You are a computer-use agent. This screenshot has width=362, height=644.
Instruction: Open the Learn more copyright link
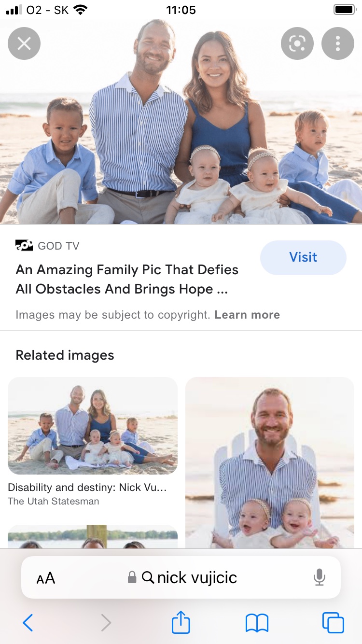pyautogui.click(x=247, y=315)
